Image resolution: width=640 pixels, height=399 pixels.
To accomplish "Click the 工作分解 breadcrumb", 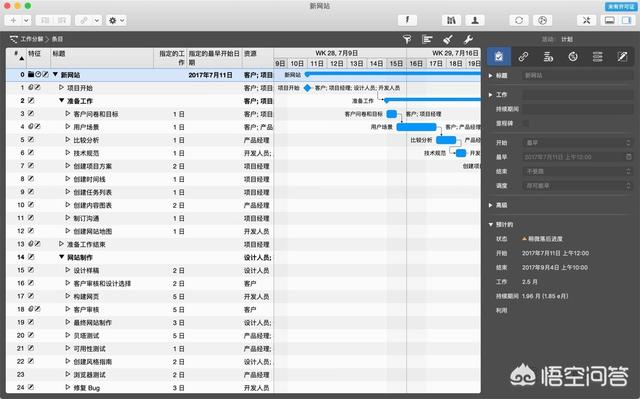I will click(x=32, y=39).
